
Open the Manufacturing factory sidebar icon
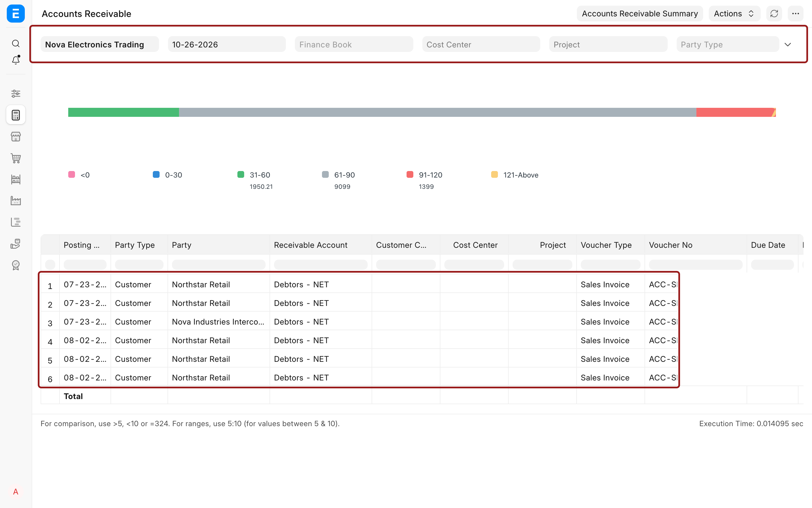(16, 201)
